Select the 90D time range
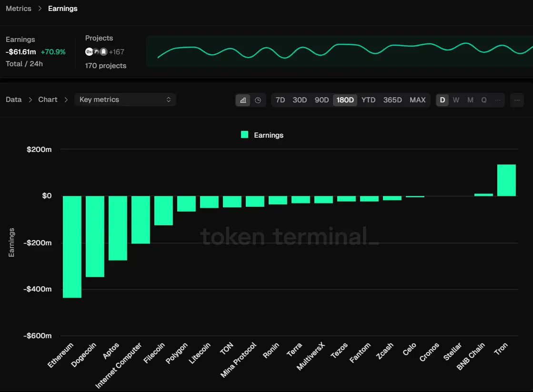Screen dimensions: 533x392 (x=322, y=100)
